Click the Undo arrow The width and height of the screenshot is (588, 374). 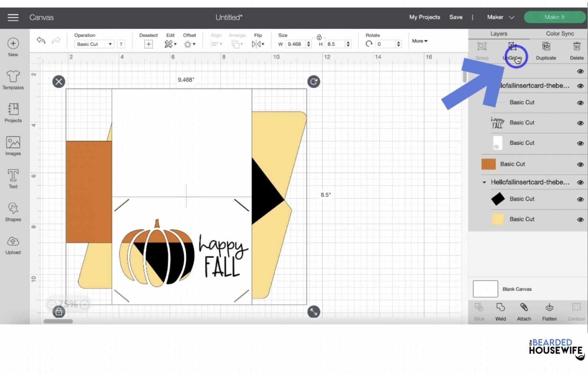click(41, 41)
